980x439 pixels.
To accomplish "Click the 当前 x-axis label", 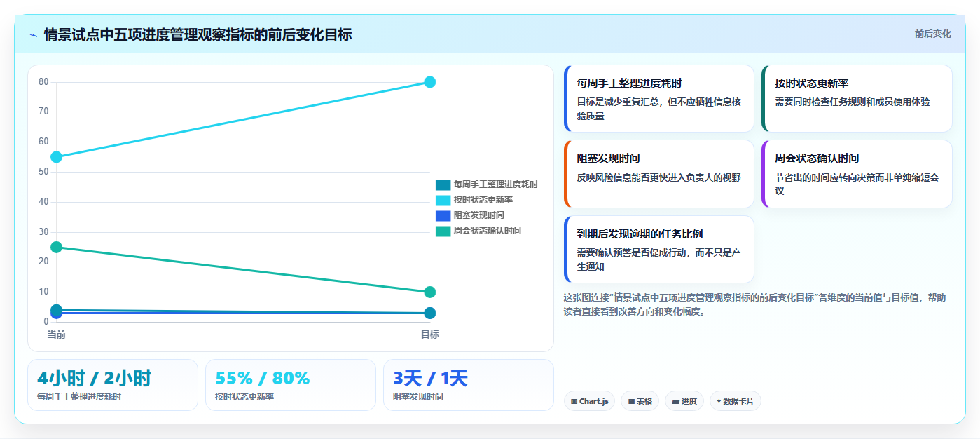I will pos(57,335).
